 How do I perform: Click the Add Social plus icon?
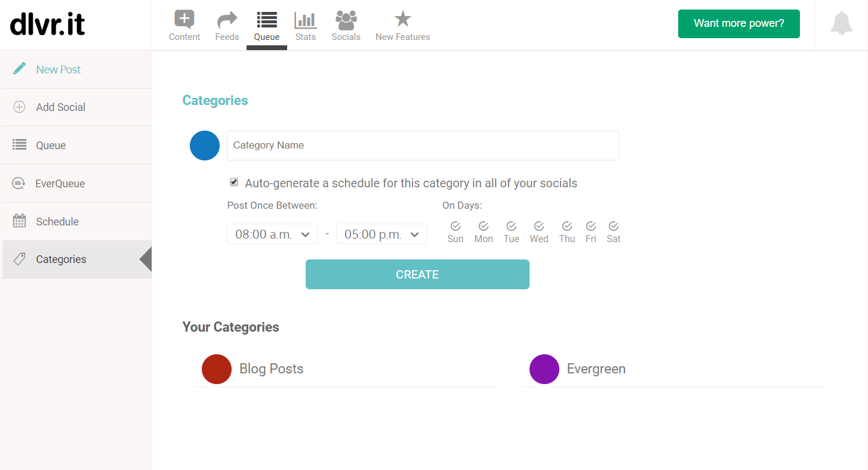(19, 107)
